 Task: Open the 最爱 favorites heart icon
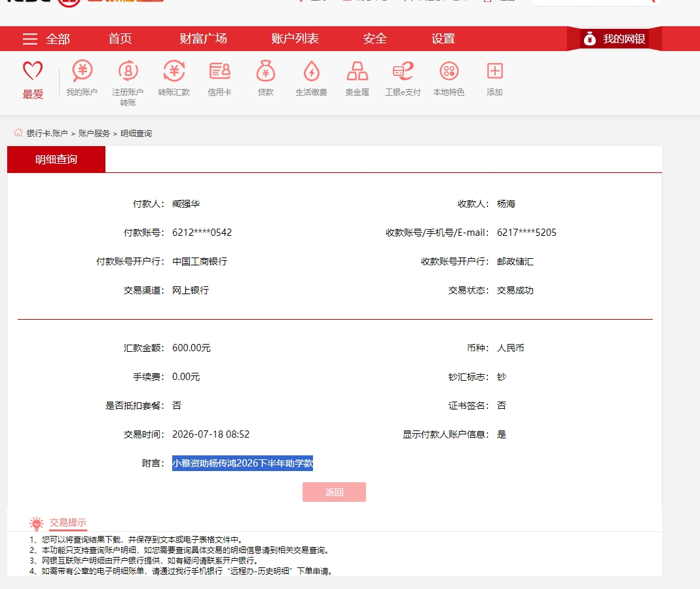(x=33, y=71)
